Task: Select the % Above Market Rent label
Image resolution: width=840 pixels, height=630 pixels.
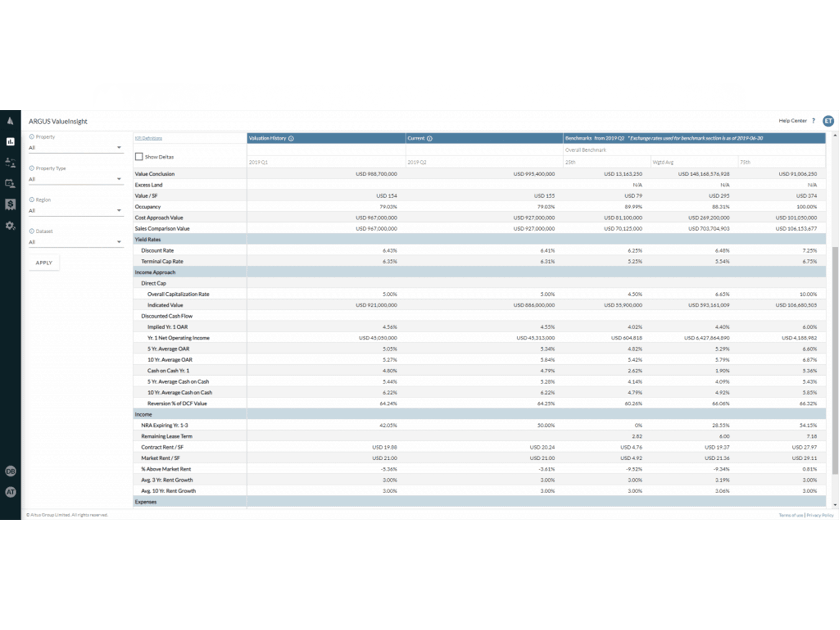Action: point(166,469)
